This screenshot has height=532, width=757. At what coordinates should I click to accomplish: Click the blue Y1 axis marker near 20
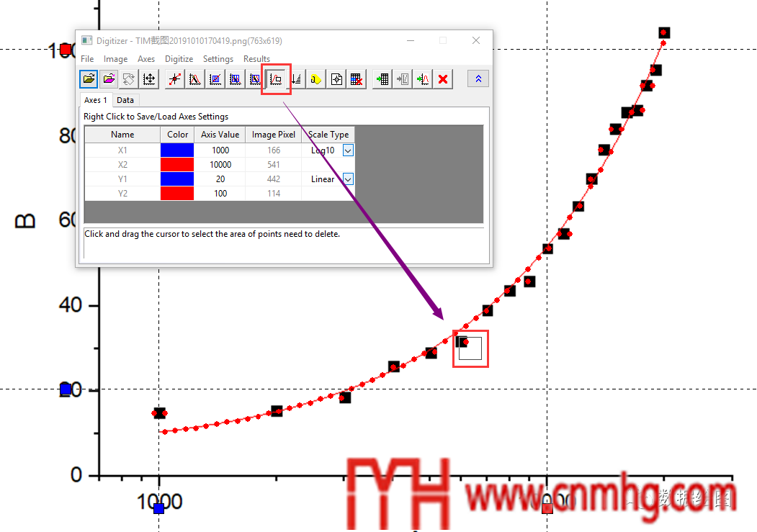click(66, 389)
